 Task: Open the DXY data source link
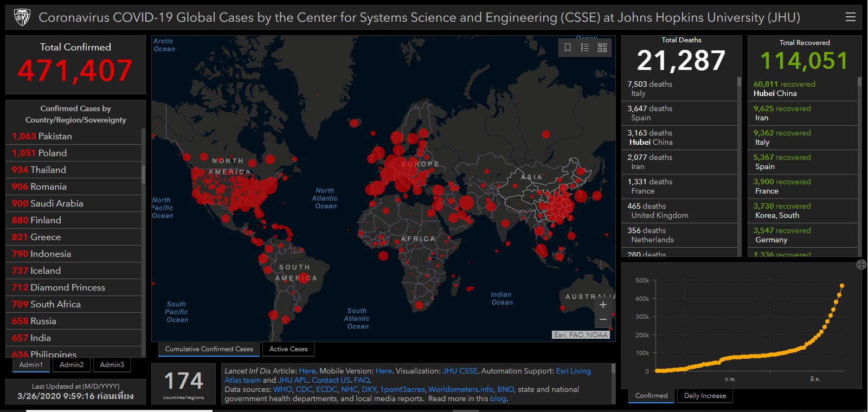tap(369, 389)
